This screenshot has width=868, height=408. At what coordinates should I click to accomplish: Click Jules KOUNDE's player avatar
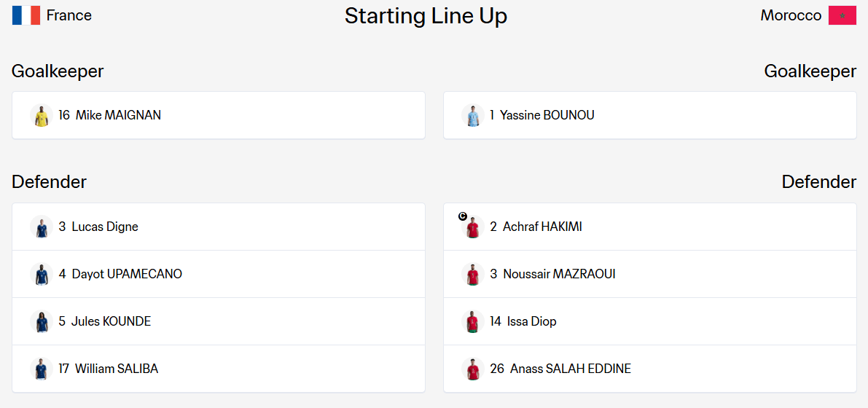tap(42, 321)
